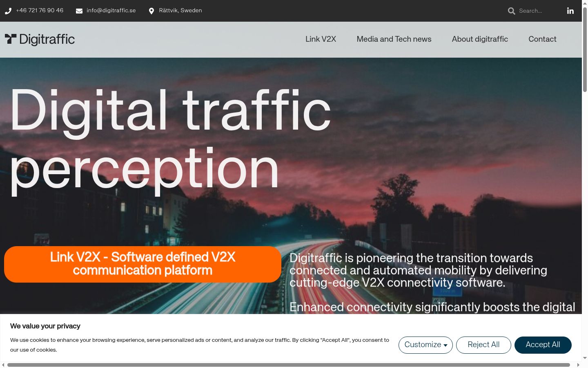Click the scroll-left arrow
Viewport: 588px width, 368px height.
pyautogui.click(x=3, y=365)
